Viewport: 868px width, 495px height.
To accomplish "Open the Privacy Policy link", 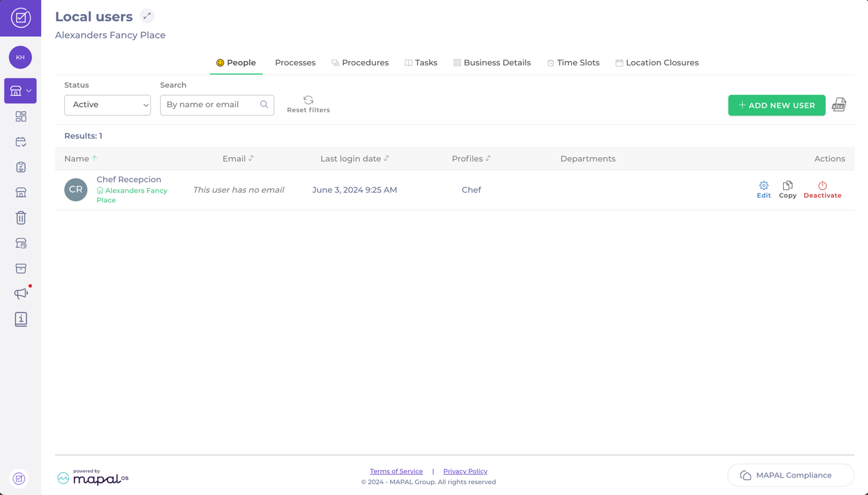I will click(x=465, y=471).
